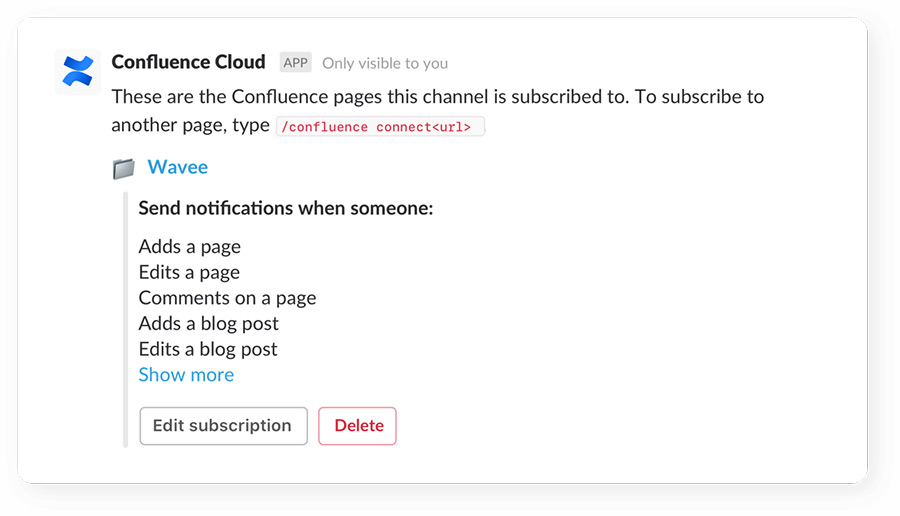This screenshot has width=900, height=516.
Task: Open the Wavee space link
Action: (x=177, y=167)
